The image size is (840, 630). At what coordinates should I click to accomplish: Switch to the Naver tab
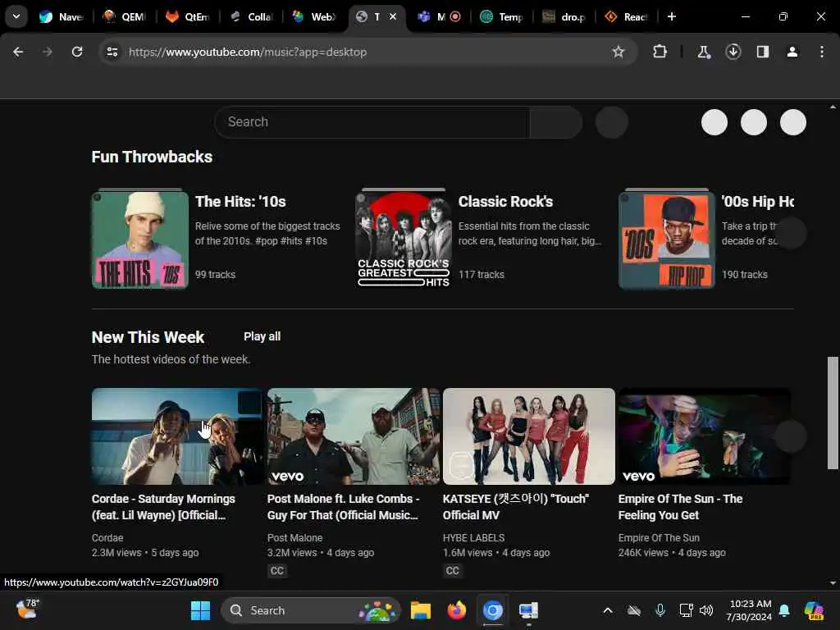pyautogui.click(x=61, y=16)
